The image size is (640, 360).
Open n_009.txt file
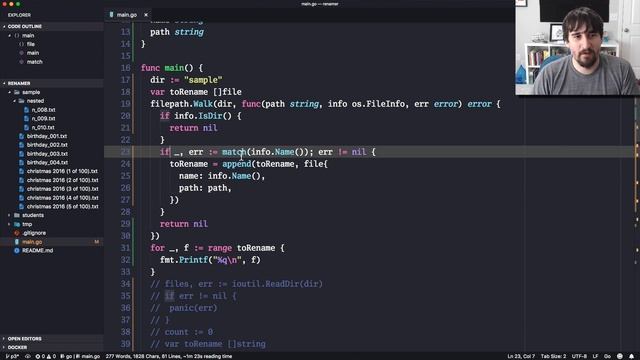click(43, 118)
